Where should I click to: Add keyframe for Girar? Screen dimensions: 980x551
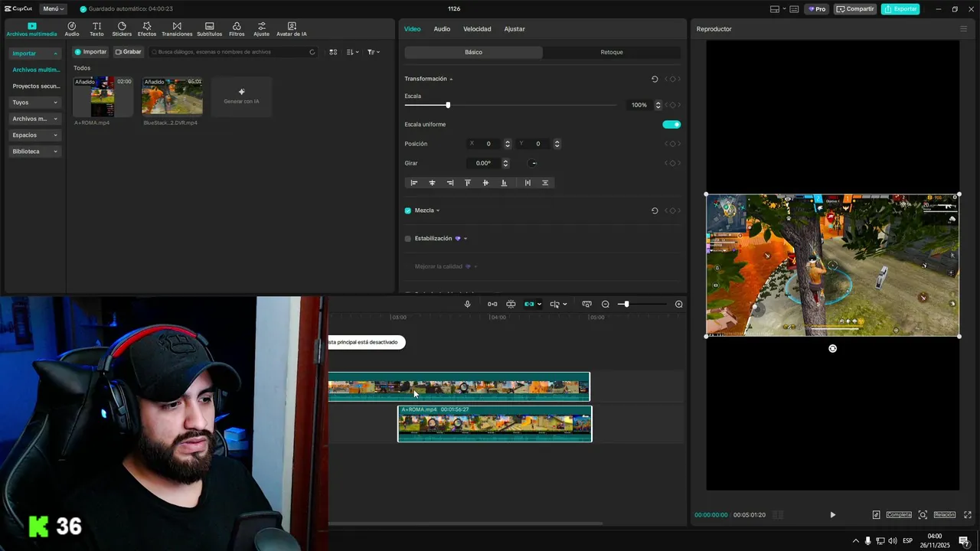click(672, 163)
